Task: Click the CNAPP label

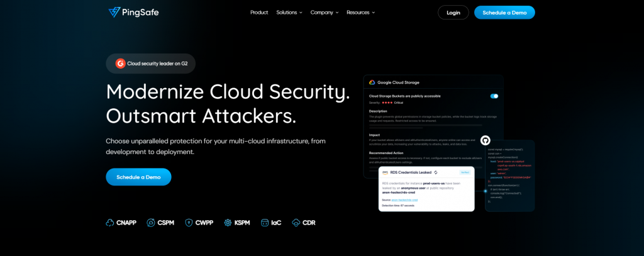Action: tap(126, 223)
